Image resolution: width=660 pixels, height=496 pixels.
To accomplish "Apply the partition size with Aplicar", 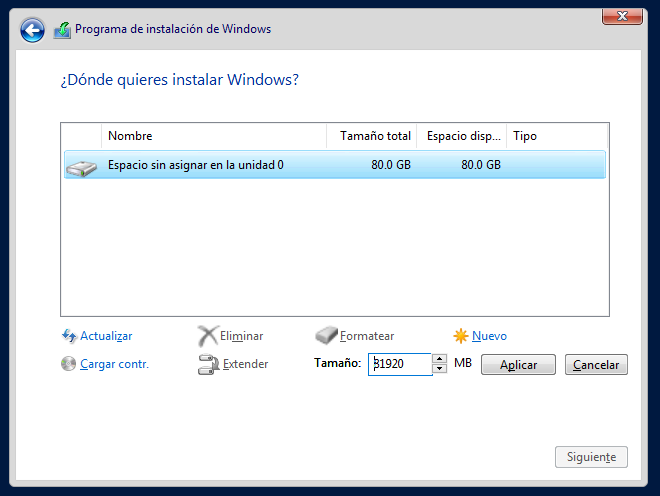I will coord(518,365).
